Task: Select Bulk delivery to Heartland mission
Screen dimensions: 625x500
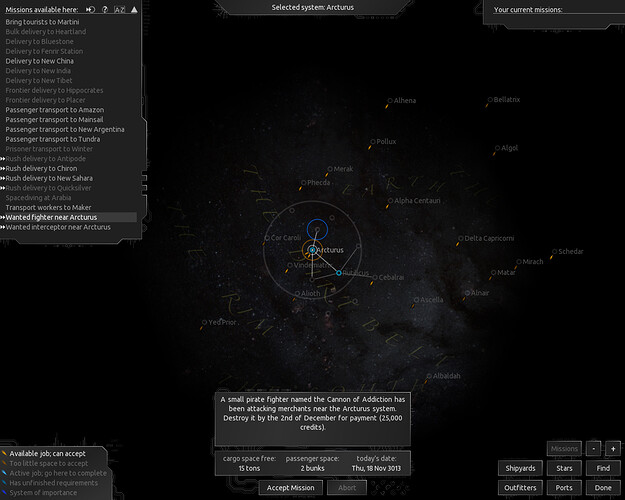Action: [x=46, y=31]
